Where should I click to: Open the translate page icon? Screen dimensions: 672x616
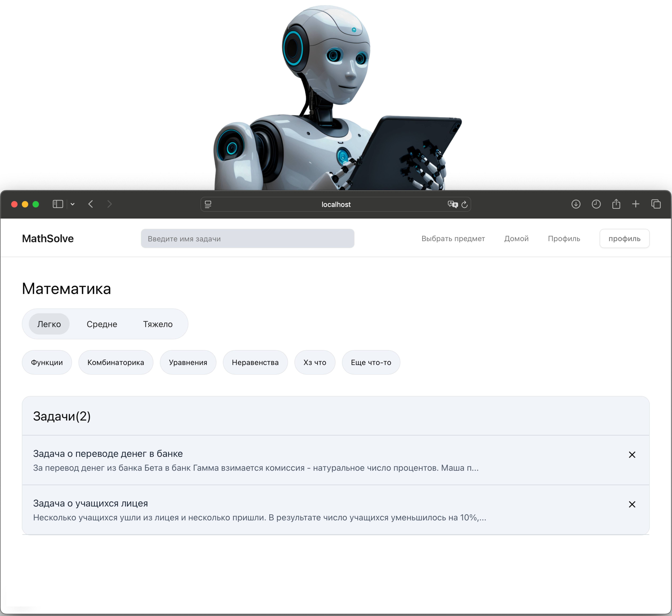pos(453,204)
